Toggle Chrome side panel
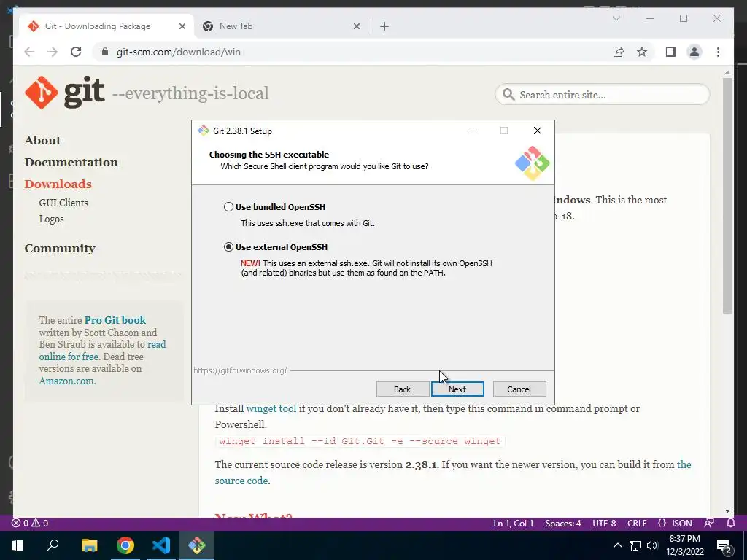The height and width of the screenshot is (560, 747). click(671, 52)
